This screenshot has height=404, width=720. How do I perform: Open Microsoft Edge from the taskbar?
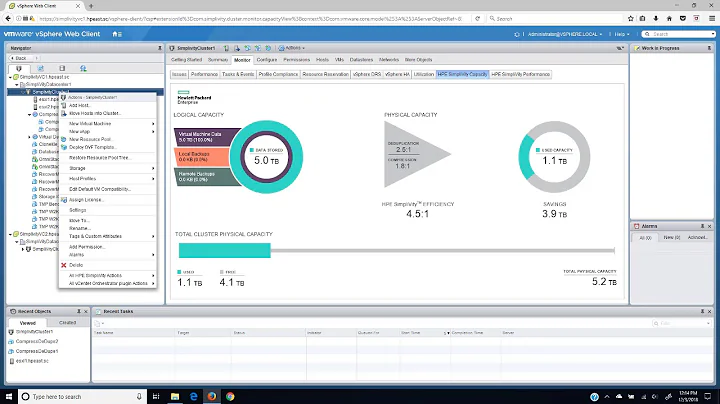[193, 396]
